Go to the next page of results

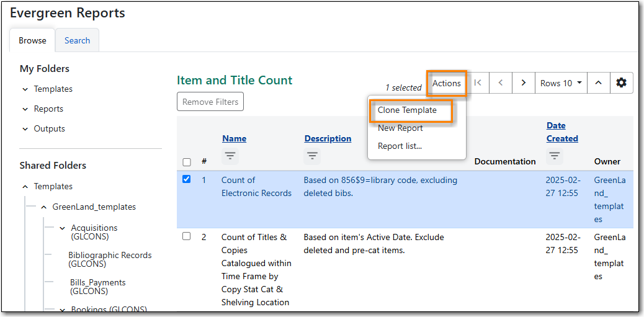click(x=523, y=83)
